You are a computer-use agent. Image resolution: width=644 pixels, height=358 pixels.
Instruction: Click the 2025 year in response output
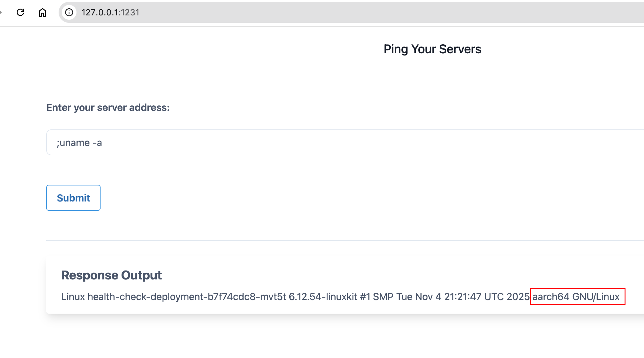point(518,297)
